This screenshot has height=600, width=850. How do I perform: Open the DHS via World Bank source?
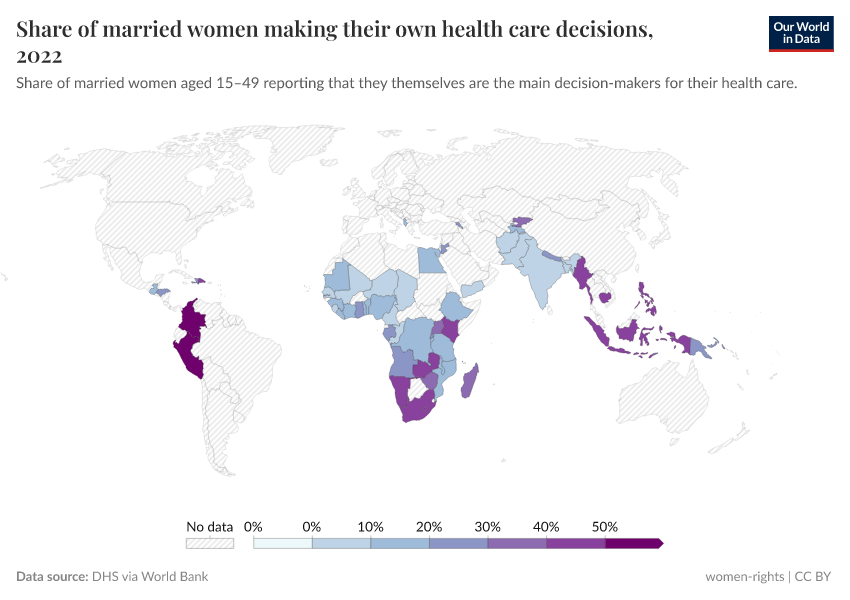click(x=150, y=577)
